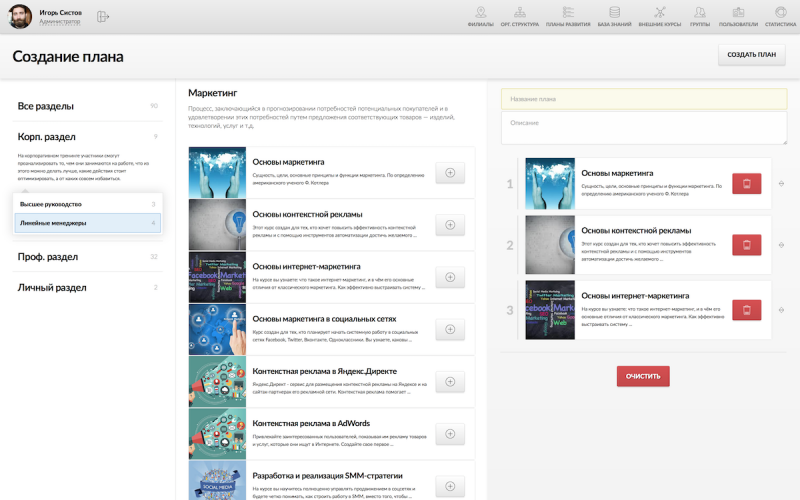Delete Основы контекстной рекламы from the plan
The image size is (800, 500).
point(746,245)
